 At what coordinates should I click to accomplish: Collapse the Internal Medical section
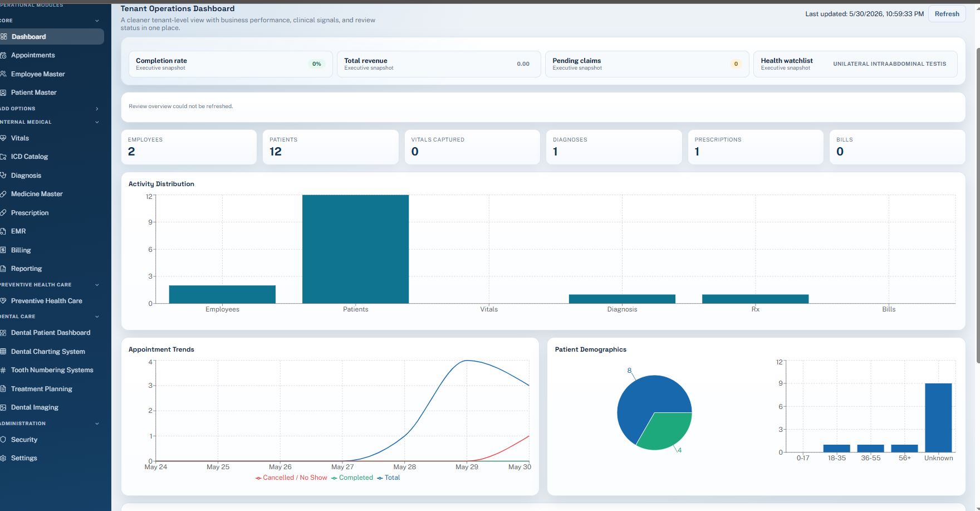pyautogui.click(x=97, y=122)
